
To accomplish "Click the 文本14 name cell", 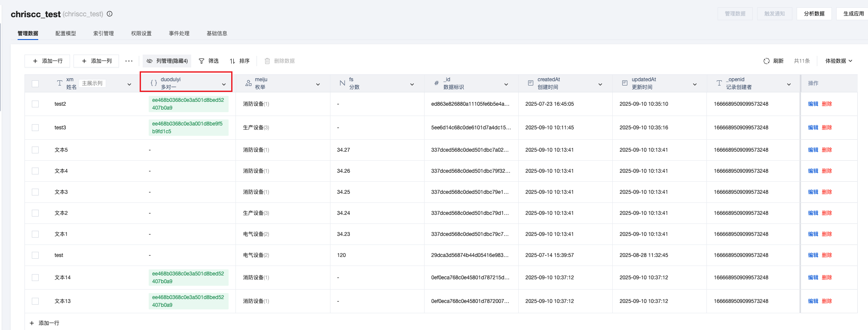I will coord(62,278).
